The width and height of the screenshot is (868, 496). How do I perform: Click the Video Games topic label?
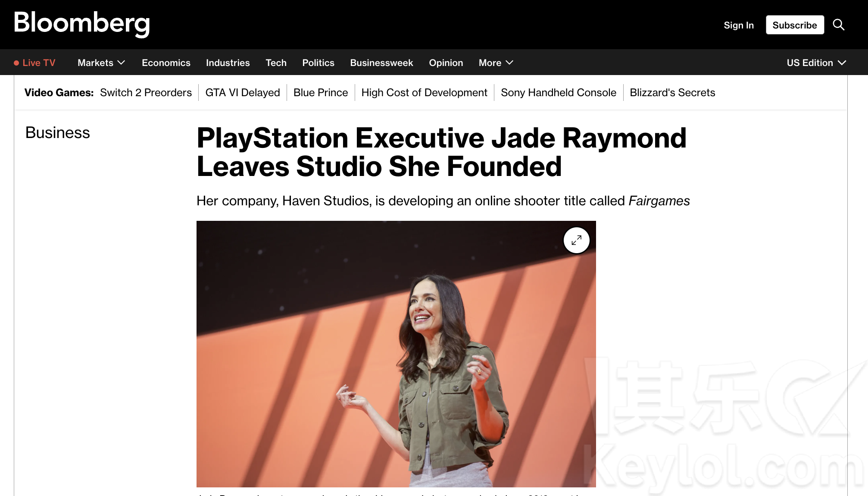click(59, 93)
